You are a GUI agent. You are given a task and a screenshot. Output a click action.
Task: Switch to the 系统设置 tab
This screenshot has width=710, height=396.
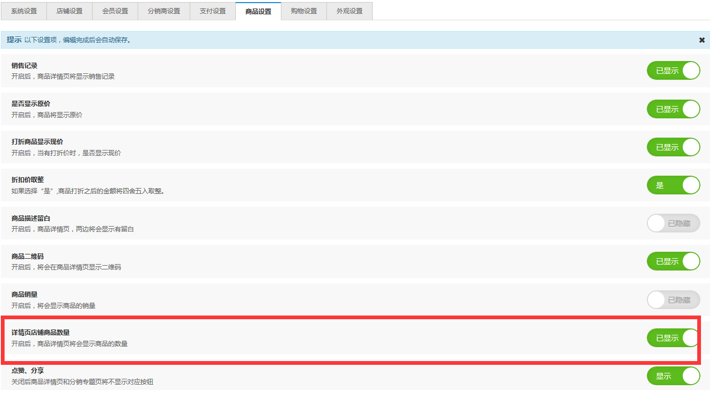[x=24, y=11]
